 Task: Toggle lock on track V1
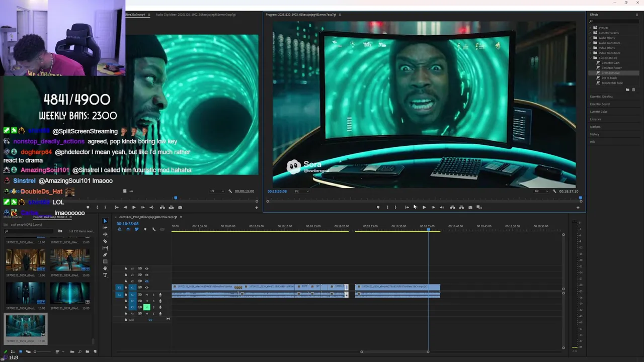126,288
